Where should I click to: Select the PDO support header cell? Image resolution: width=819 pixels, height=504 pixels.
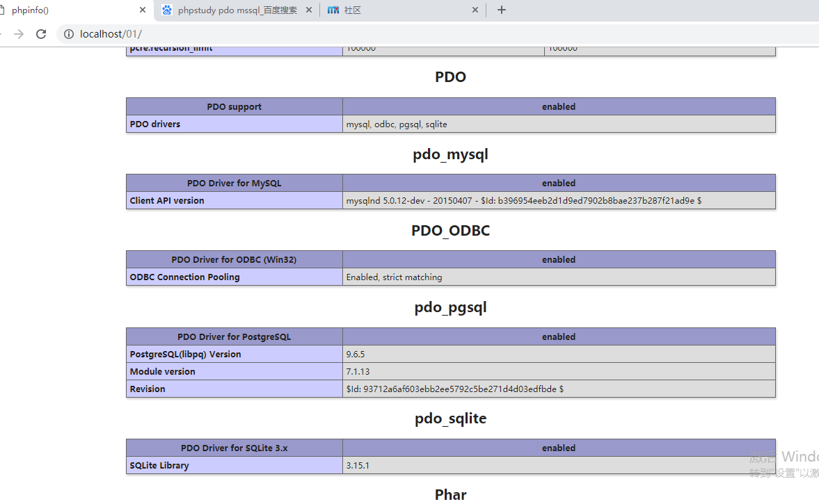[x=234, y=106]
